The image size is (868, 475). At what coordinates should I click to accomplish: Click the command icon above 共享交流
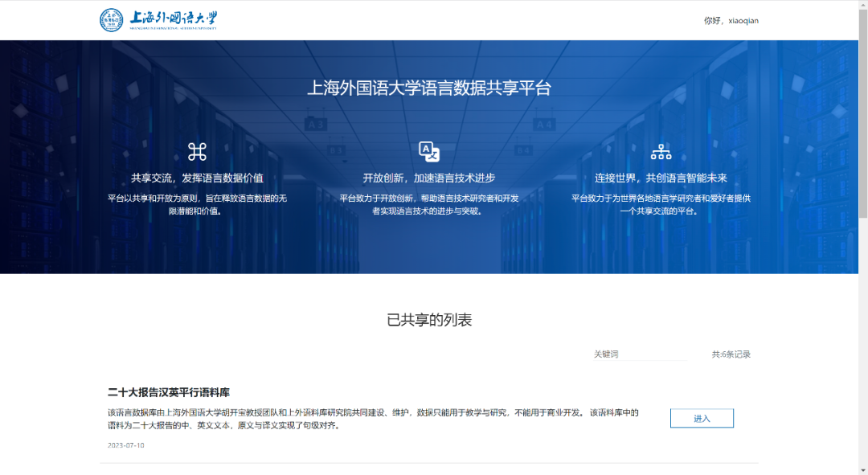coord(195,151)
